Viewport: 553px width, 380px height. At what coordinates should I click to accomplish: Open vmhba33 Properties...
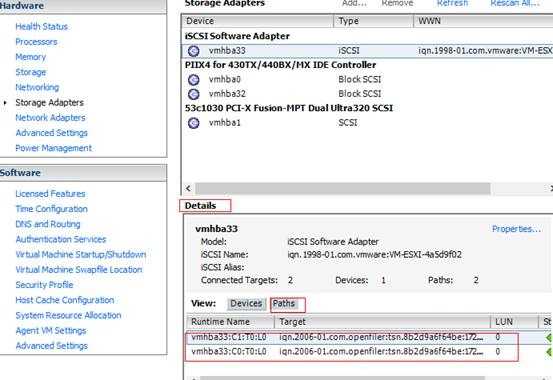pos(516,229)
